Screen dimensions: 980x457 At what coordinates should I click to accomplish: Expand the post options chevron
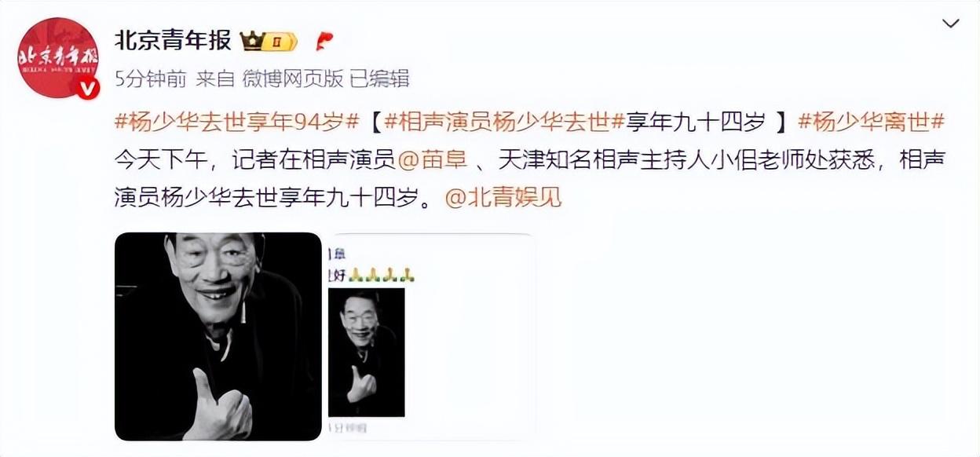(x=950, y=24)
